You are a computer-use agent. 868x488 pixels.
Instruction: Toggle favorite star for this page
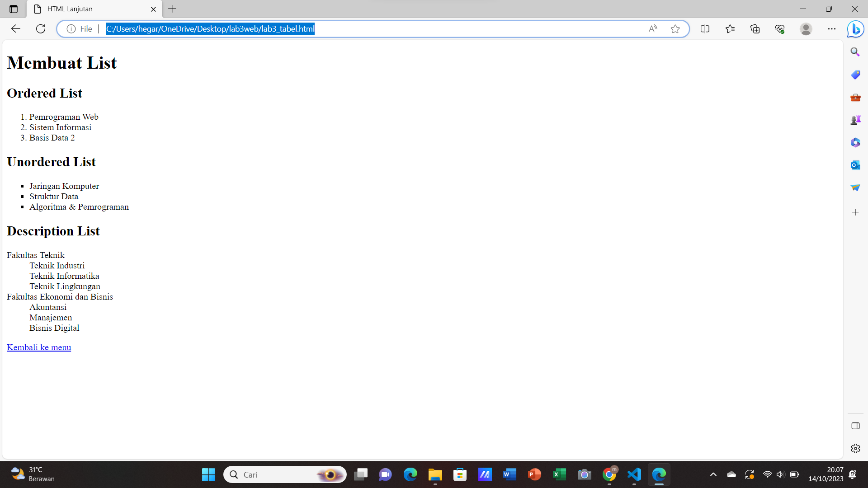[675, 28]
